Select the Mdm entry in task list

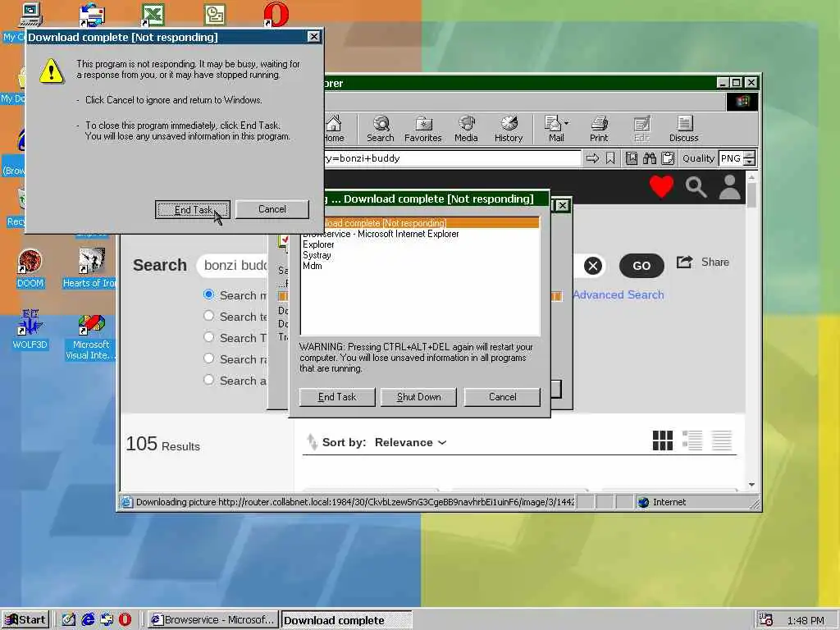(x=313, y=267)
